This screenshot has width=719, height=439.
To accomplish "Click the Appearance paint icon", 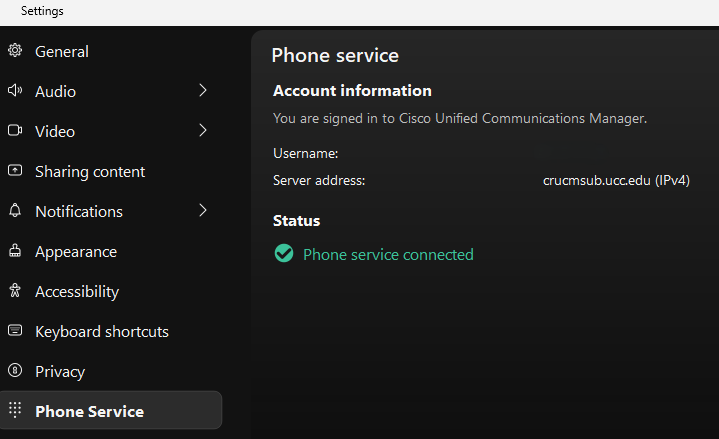I will click(15, 251).
